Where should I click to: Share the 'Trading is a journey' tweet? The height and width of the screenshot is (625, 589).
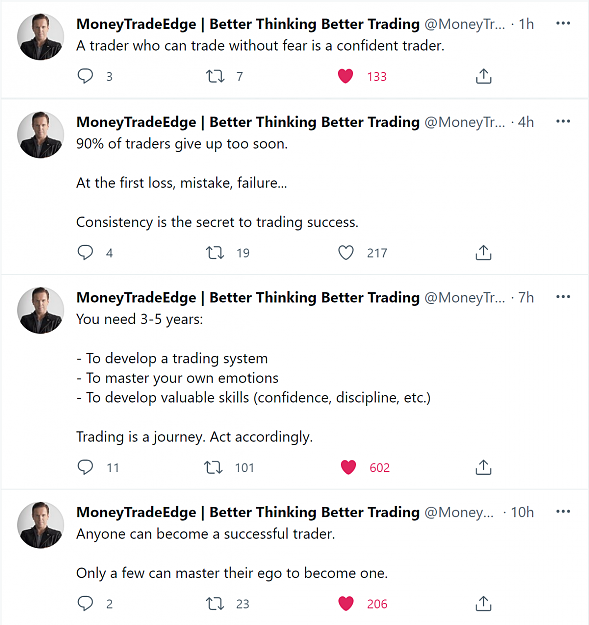coord(483,467)
